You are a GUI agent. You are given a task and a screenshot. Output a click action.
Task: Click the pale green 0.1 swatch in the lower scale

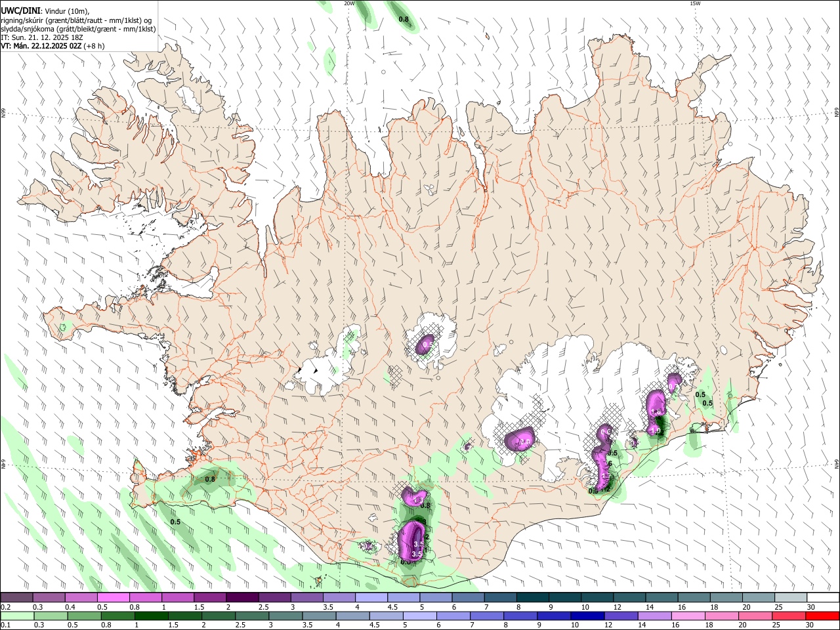18,616
